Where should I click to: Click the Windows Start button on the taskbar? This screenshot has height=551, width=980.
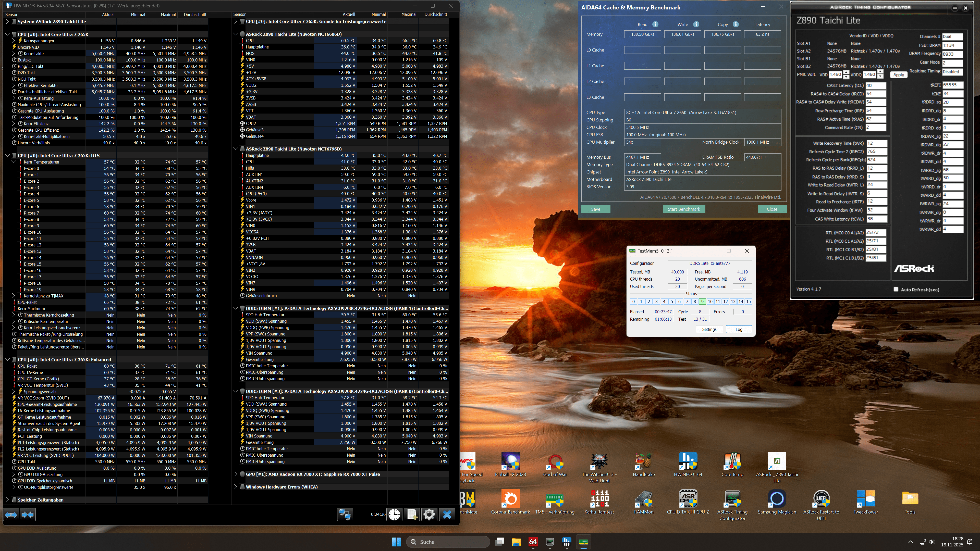click(x=396, y=542)
